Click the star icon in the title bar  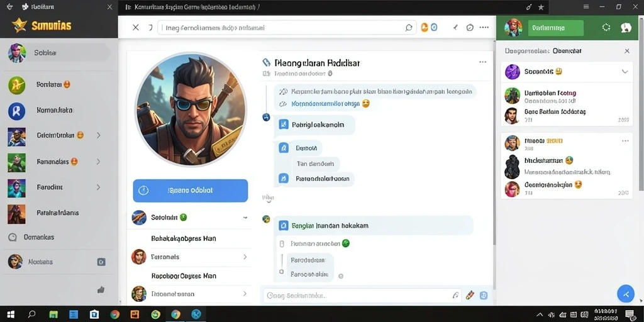541,7
